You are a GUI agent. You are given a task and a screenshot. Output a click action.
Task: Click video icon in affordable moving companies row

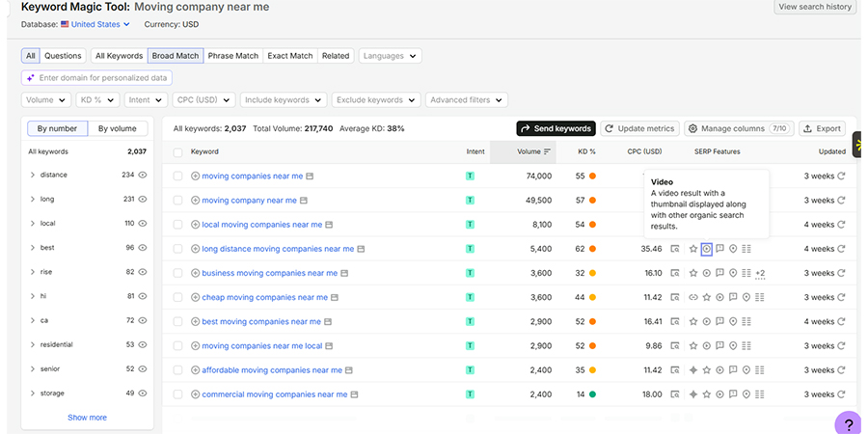(719, 370)
